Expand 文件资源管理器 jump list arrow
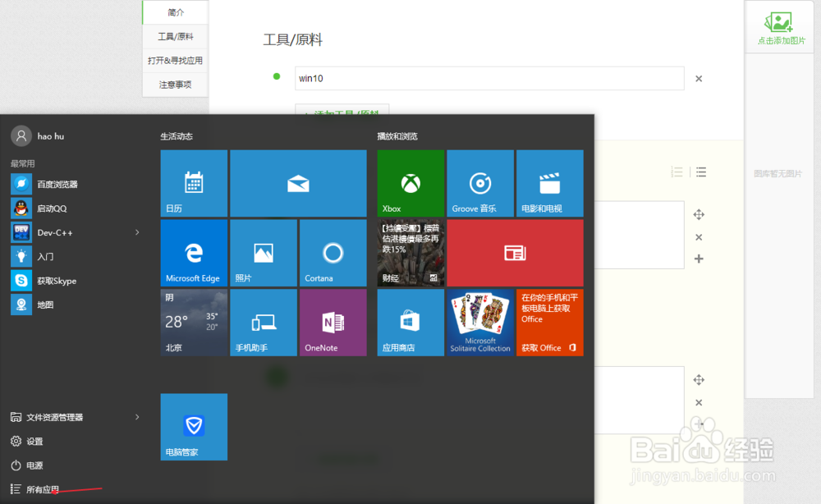This screenshot has height=504, width=821. click(137, 417)
